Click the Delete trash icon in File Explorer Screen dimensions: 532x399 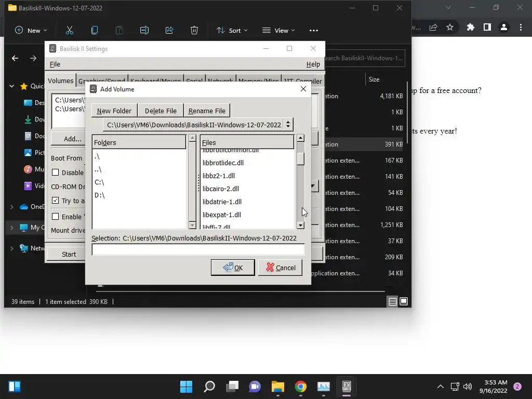coord(194,30)
